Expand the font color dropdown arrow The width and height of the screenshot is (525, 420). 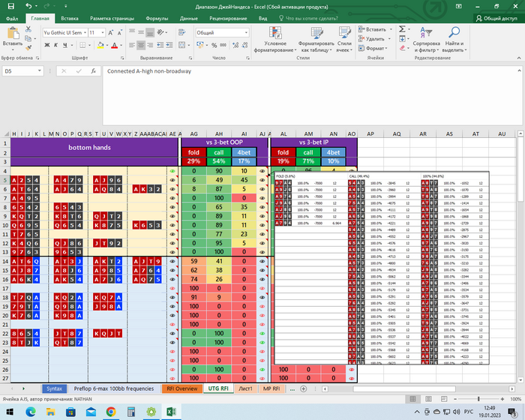[x=121, y=45]
